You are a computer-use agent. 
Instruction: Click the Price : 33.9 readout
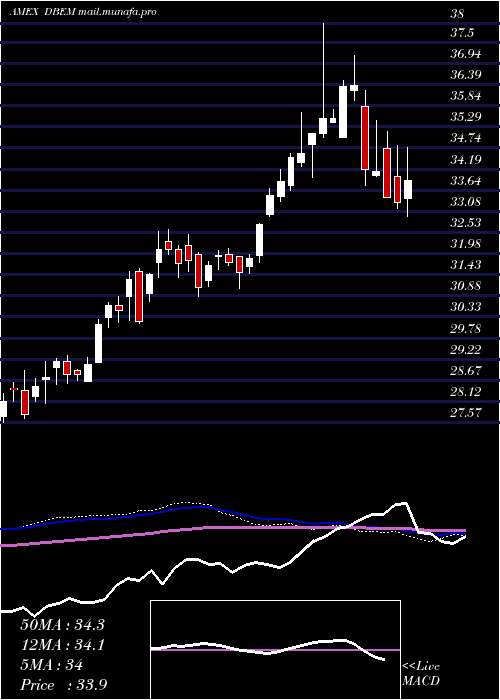click(x=64, y=685)
